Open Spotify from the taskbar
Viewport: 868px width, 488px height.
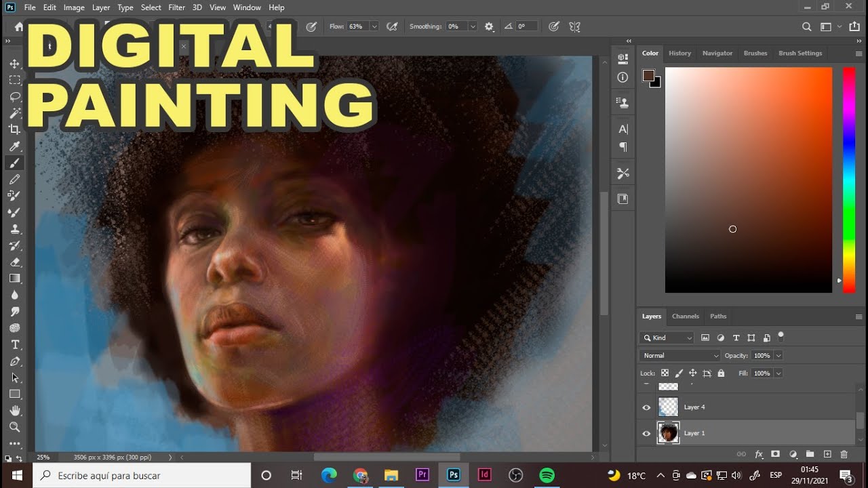[547, 475]
